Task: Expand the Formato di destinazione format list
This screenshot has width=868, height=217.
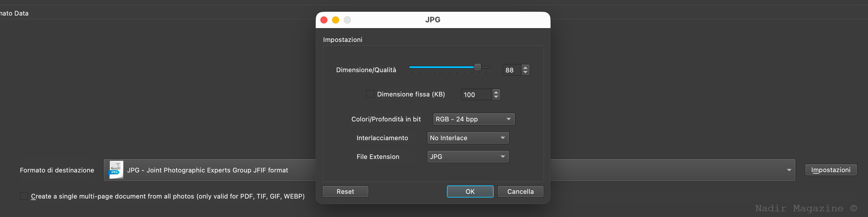Action: tap(789, 170)
